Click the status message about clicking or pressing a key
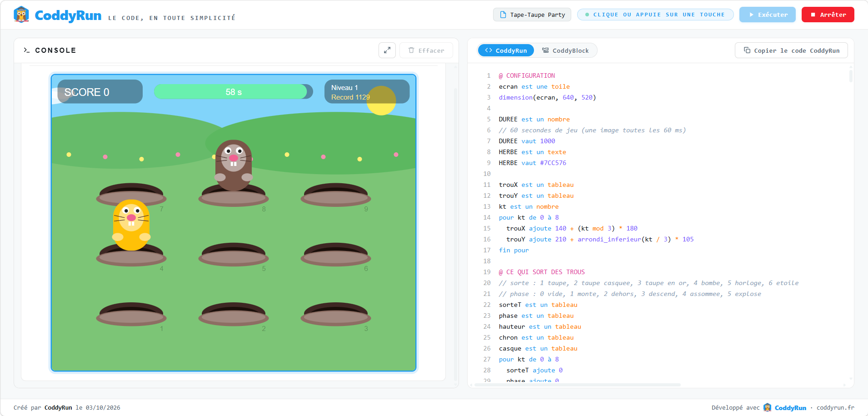 click(x=655, y=15)
